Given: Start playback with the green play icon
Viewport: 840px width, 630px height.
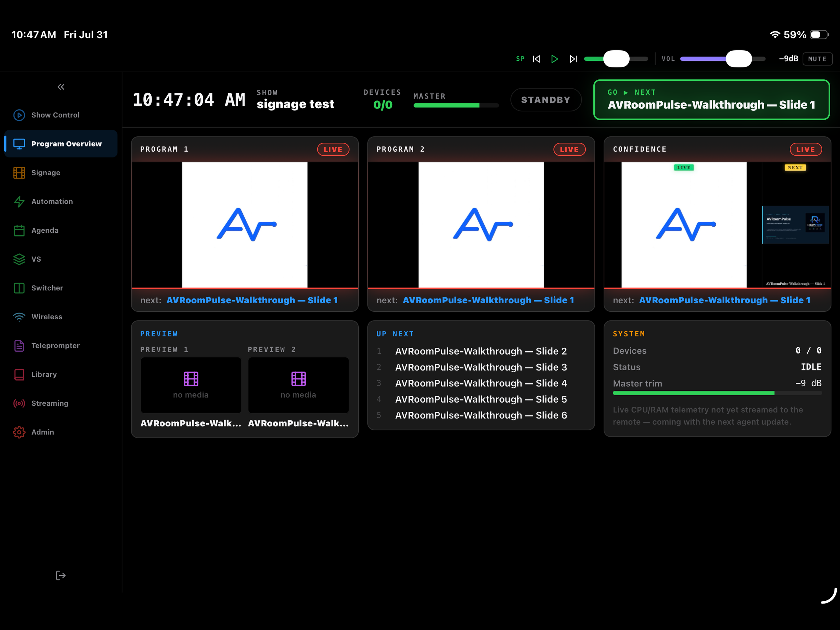Looking at the screenshot, I should [554, 59].
